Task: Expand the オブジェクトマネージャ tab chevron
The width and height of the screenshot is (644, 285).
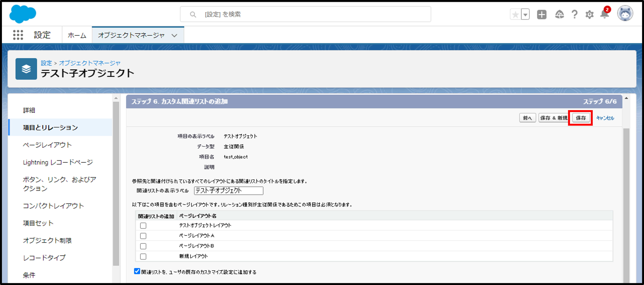Action: point(175,35)
